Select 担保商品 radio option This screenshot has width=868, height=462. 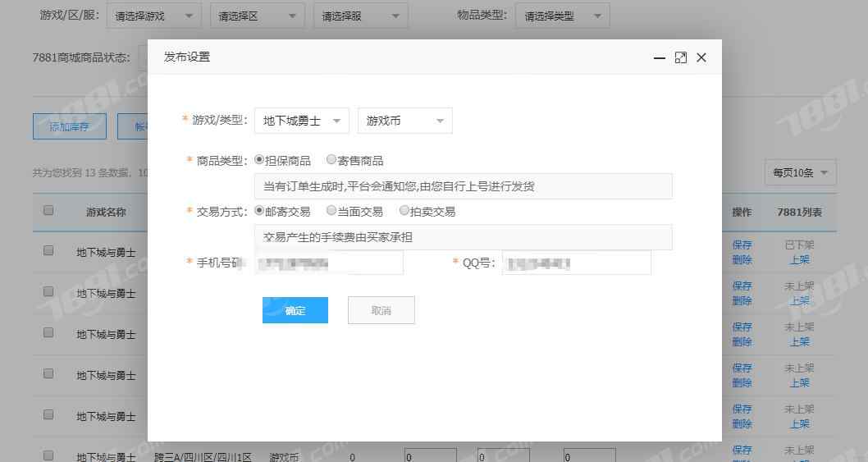pyautogui.click(x=259, y=159)
